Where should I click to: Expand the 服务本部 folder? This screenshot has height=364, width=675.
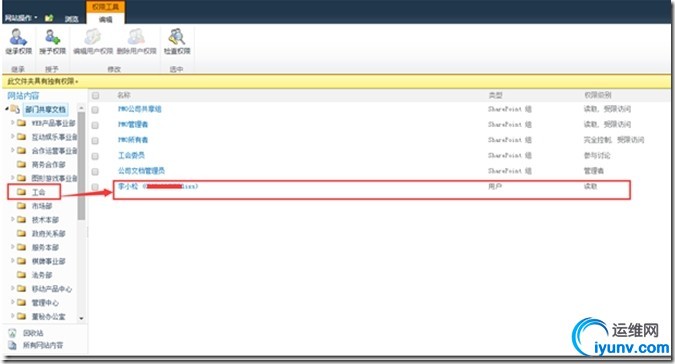click(12, 247)
